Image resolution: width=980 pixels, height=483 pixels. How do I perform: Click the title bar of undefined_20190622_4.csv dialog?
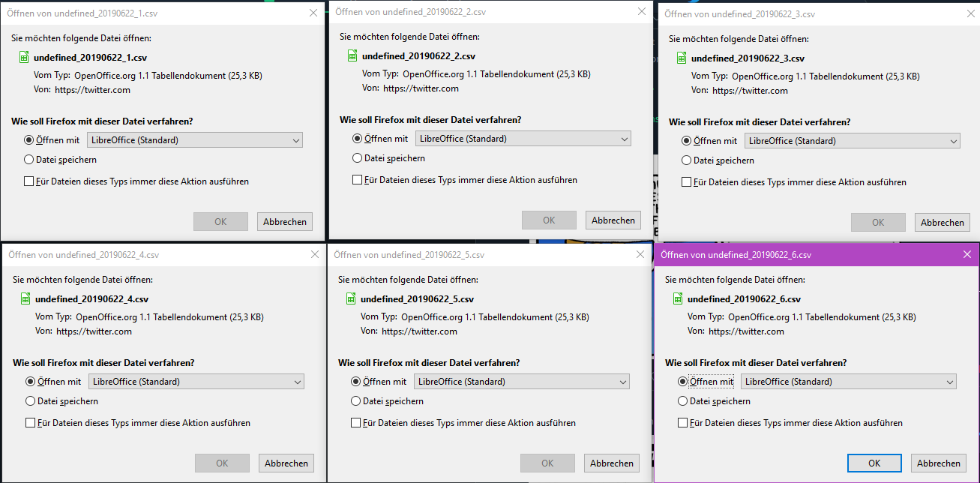pos(150,254)
